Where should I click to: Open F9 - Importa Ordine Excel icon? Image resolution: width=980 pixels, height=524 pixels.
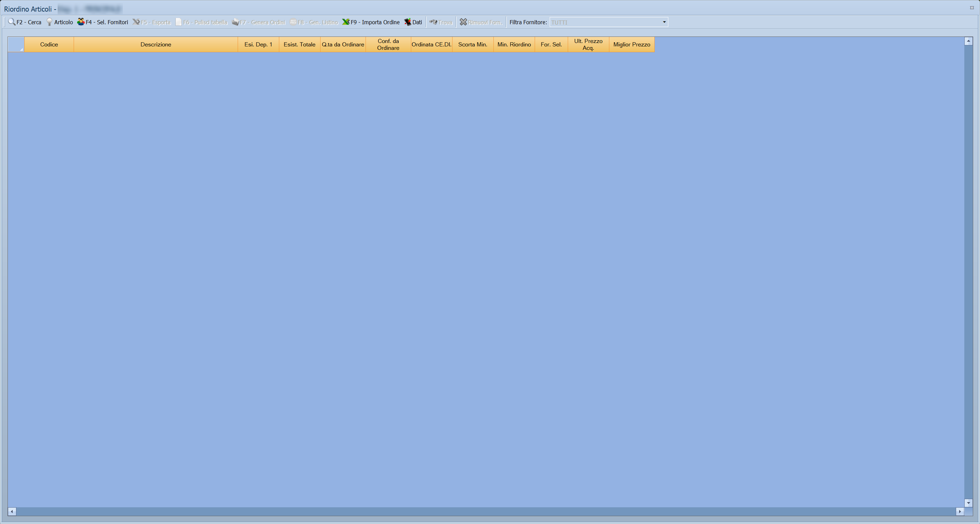(346, 22)
